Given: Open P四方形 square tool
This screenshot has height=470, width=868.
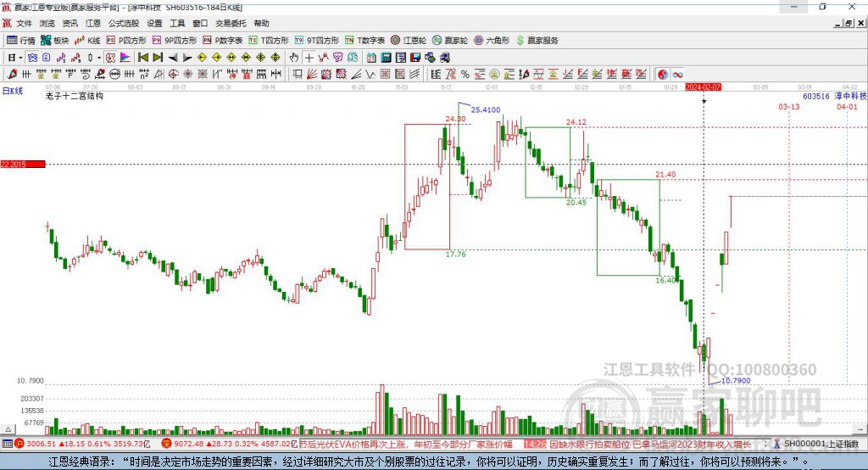Looking at the screenshot, I should [126, 41].
